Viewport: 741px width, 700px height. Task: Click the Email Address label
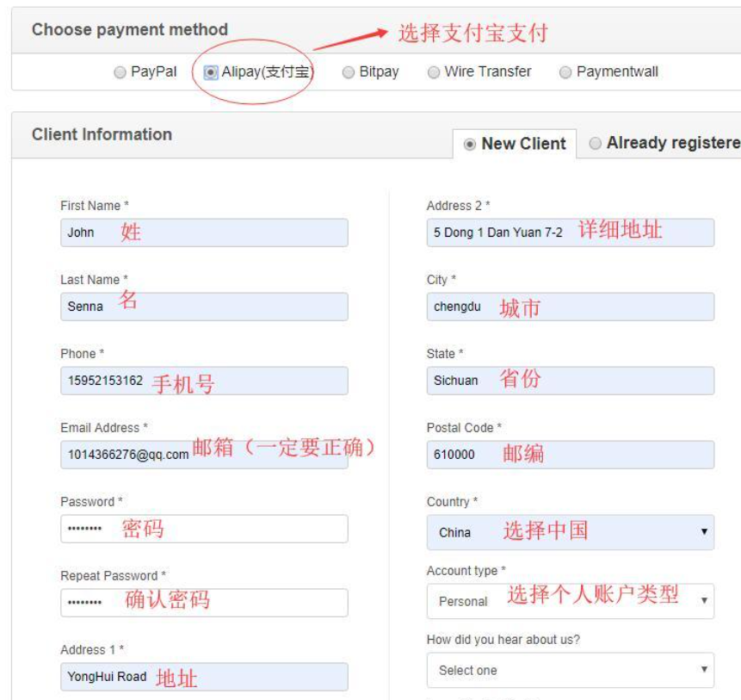(x=104, y=428)
